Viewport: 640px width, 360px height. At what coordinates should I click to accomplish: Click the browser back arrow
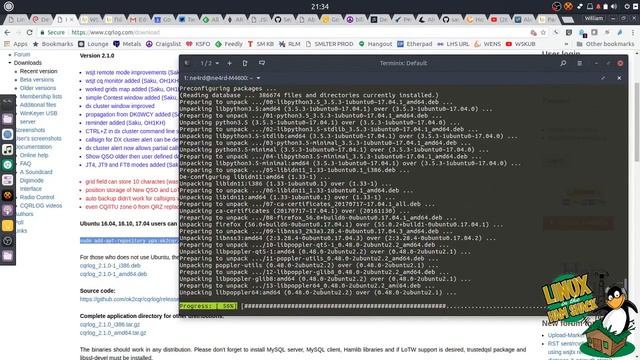[7, 32]
